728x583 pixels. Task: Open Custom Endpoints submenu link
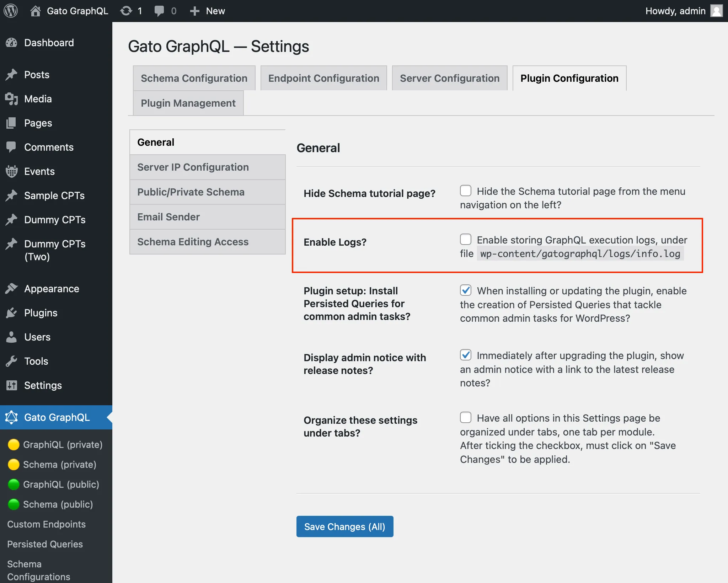click(47, 524)
